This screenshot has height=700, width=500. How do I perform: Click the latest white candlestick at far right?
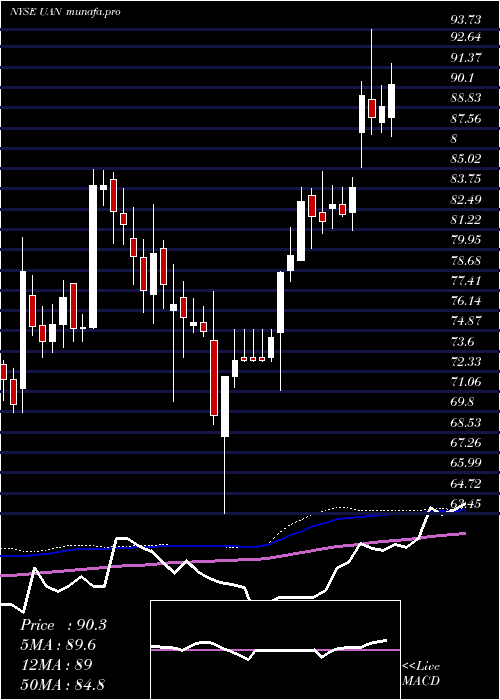coord(392,101)
